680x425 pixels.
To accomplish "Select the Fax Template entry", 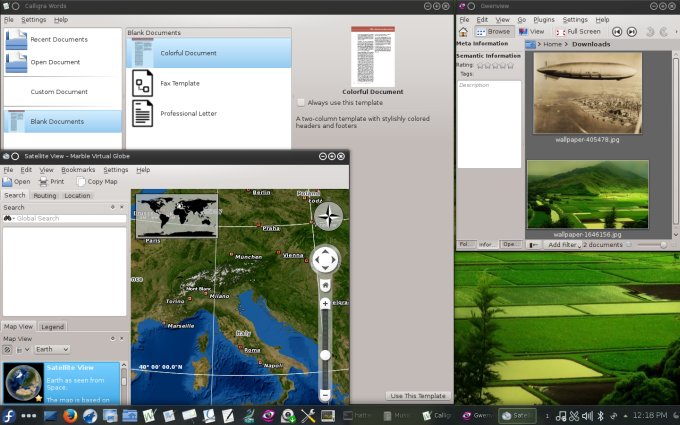I will [180, 83].
